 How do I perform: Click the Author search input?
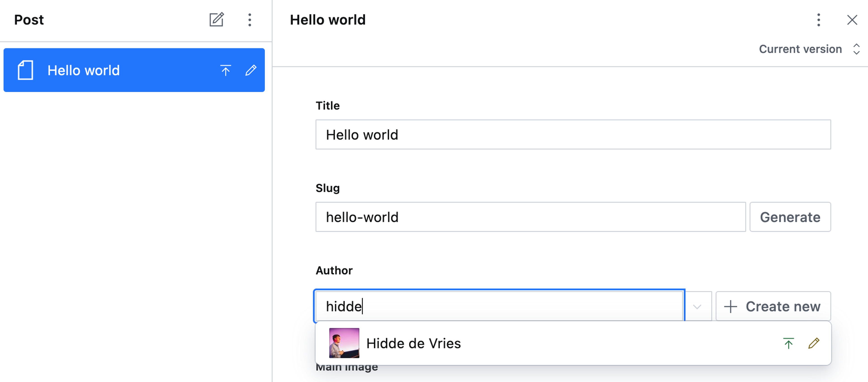click(499, 306)
